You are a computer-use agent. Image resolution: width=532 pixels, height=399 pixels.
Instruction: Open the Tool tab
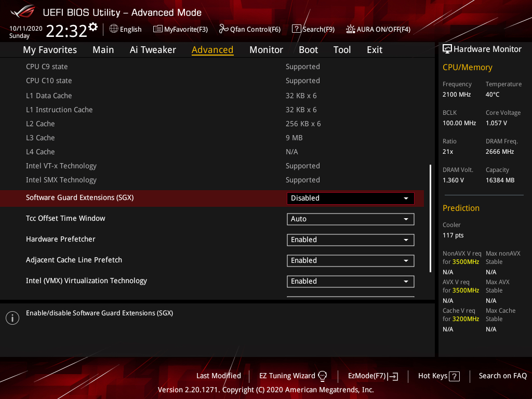coord(342,50)
